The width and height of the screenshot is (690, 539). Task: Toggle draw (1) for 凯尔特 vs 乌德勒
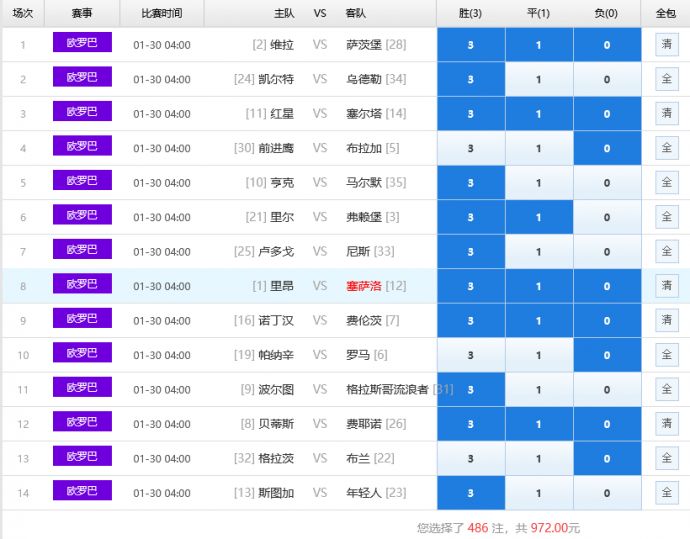tap(538, 80)
